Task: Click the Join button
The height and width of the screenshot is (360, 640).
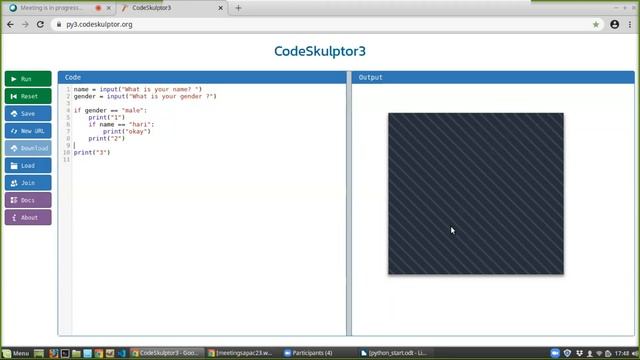Action: coord(28,183)
